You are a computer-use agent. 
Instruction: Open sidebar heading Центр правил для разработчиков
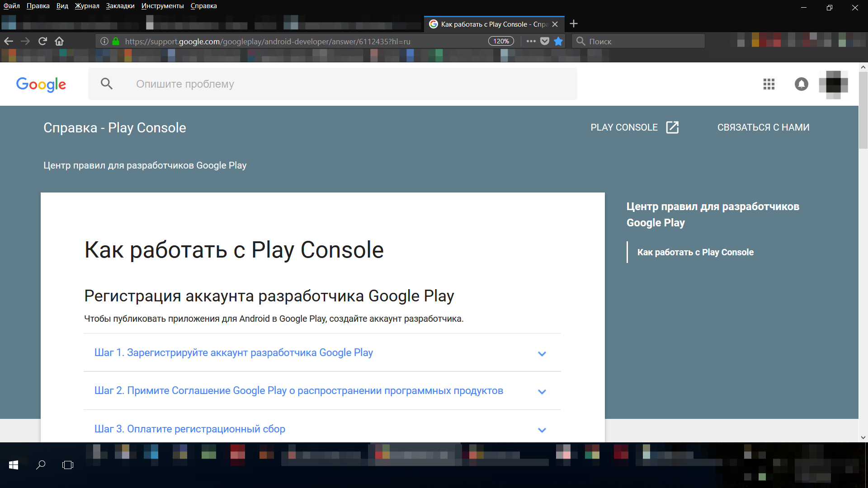click(713, 215)
